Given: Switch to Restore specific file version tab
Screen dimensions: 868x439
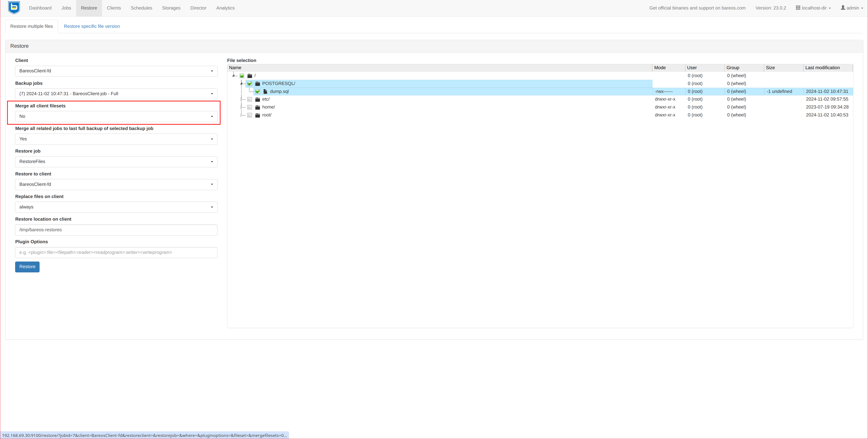Looking at the screenshot, I should (x=92, y=26).
